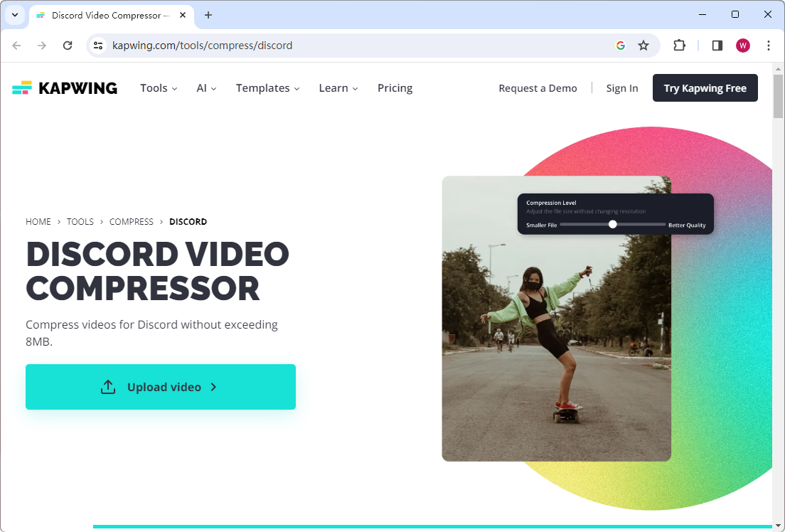Bookmark this page with the star icon
Viewport: 785px width, 532px height.
click(x=644, y=46)
